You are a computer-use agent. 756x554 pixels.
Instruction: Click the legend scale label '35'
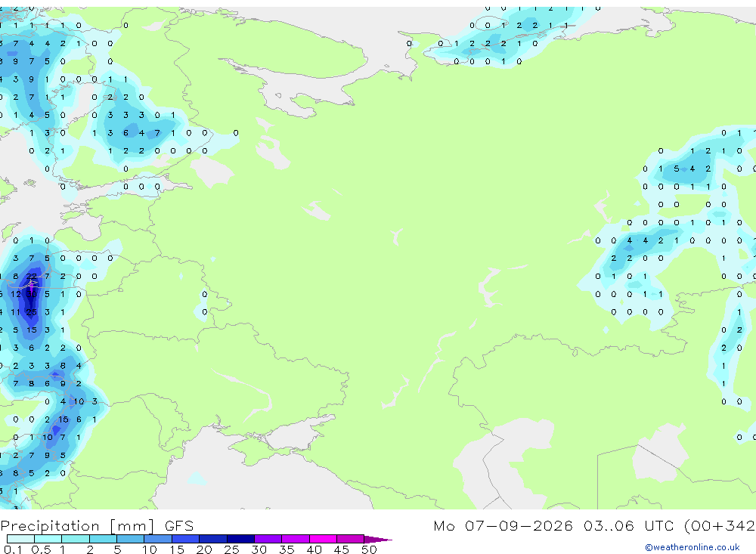287,549
